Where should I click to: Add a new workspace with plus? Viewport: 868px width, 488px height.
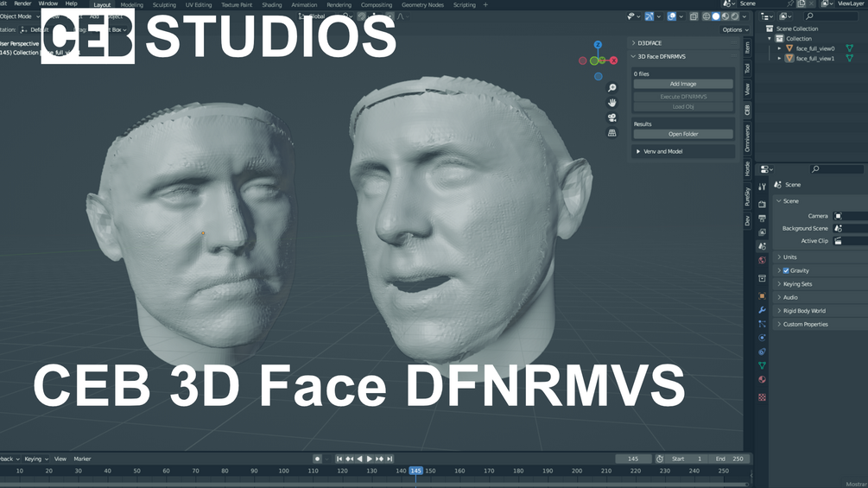point(485,5)
